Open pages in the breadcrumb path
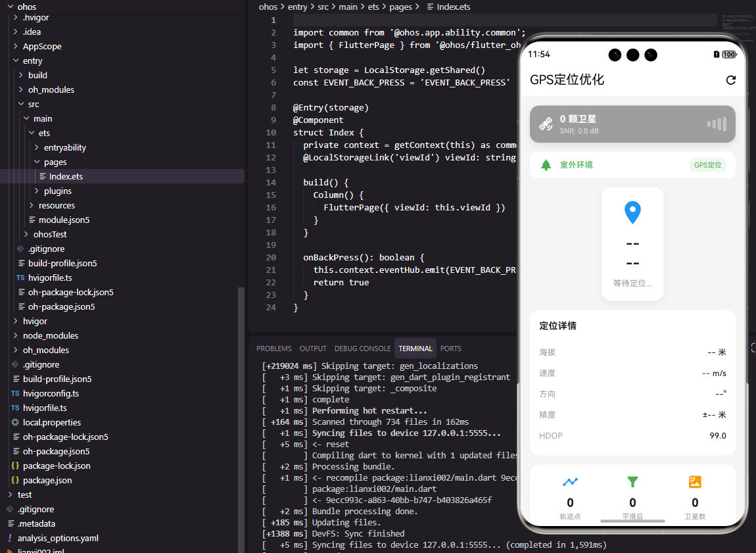Viewport: 756px width, 553px height. (403, 7)
